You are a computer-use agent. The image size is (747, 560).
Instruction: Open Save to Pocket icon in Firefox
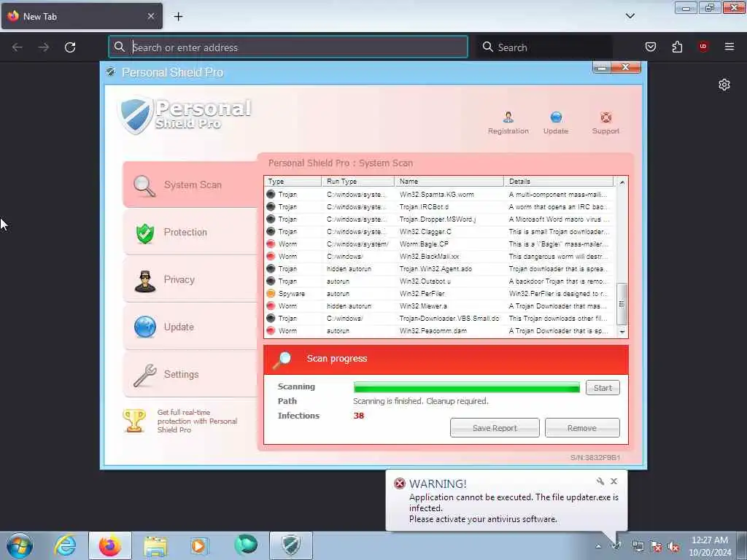(650, 47)
